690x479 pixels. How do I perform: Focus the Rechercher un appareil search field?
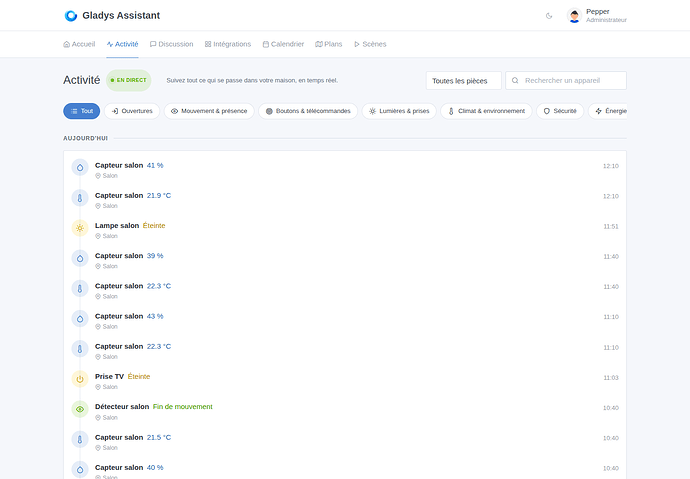click(x=566, y=80)
